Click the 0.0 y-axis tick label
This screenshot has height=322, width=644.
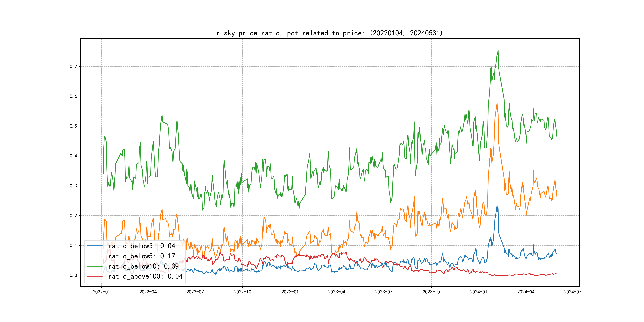[x=73, y=275]
